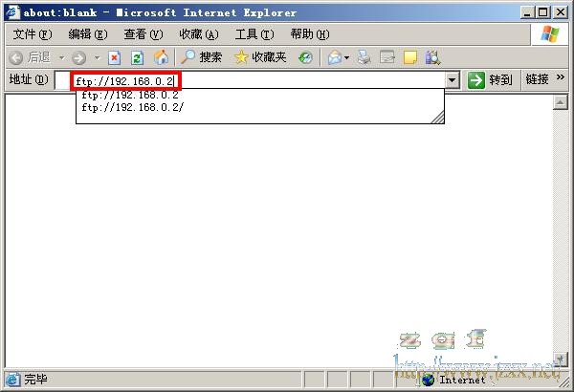Click the History clock icon

(305, 57)
